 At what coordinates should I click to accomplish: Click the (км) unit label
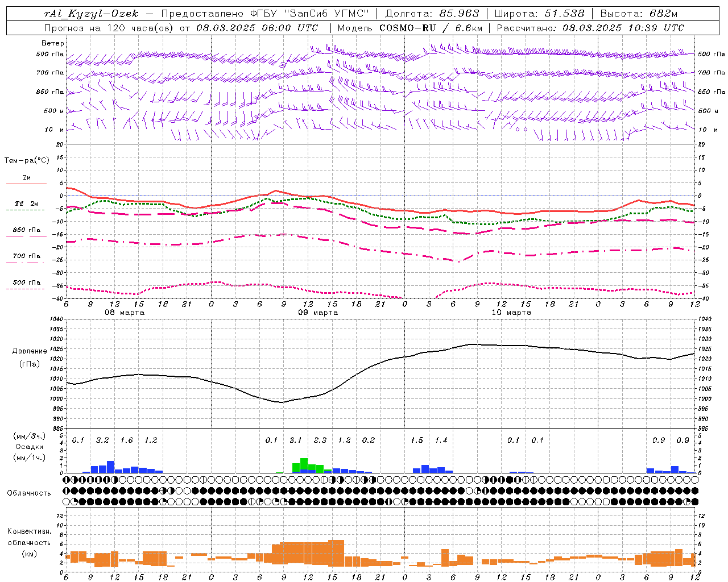[x=30, y=554]
